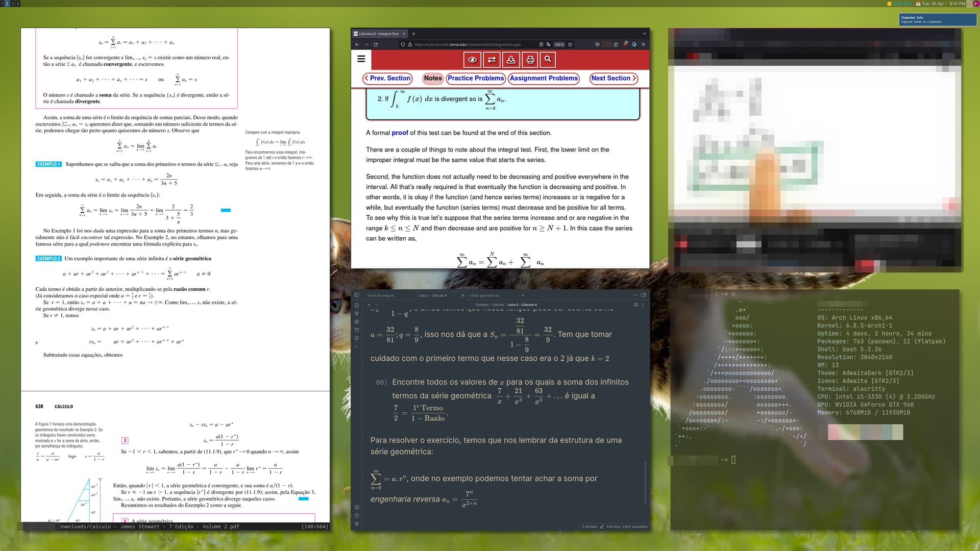Viewport: 980px width, 551px height.
Task: Open Obsidian help icon
Action: tap(357, 515)
